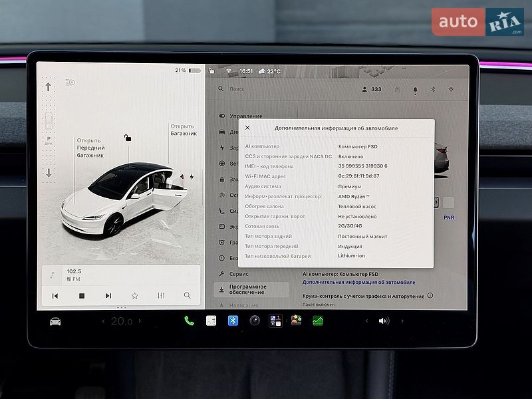Tap the 'Тепловой насос' value

pyautogui.click(x=357, y=206)
